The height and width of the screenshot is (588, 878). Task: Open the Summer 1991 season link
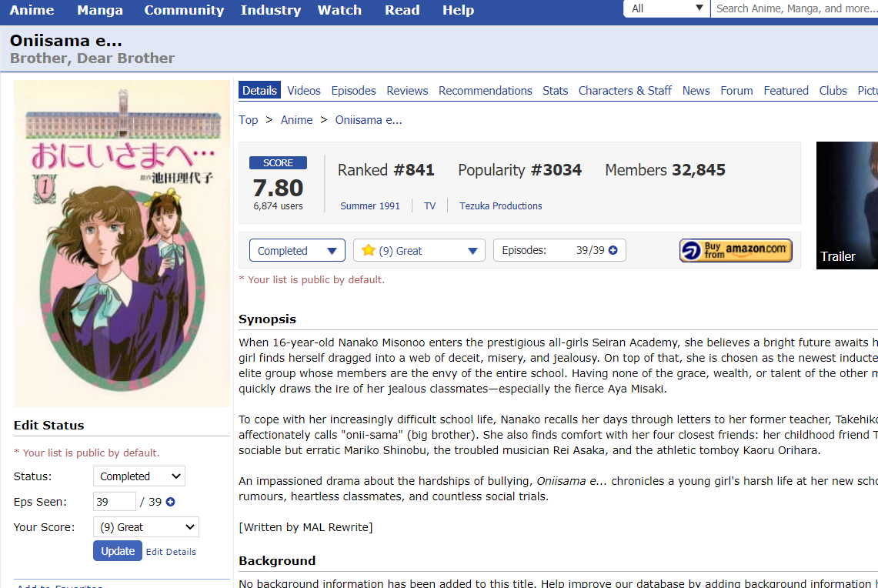click(370, 206)
